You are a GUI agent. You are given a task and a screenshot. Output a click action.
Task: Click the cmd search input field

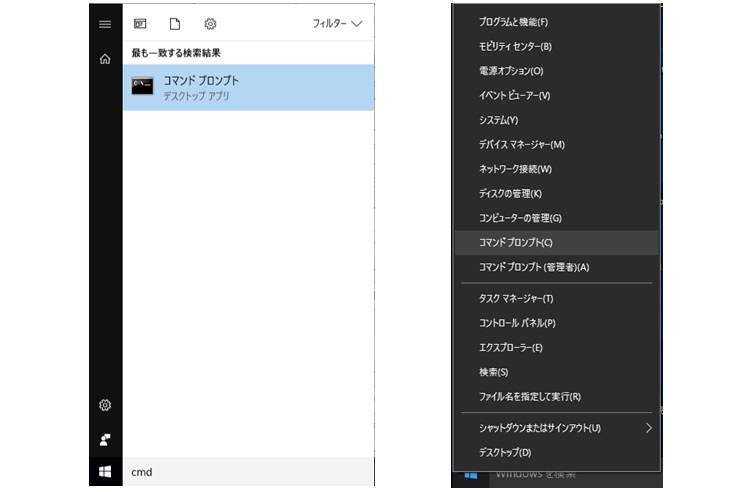249,472
